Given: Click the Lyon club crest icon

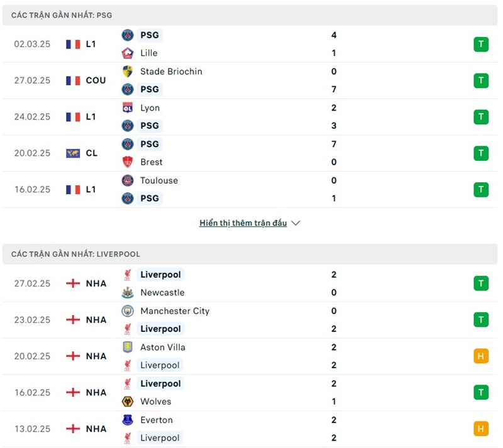Looking at the screenshot, I should click(x=128, y=108).
